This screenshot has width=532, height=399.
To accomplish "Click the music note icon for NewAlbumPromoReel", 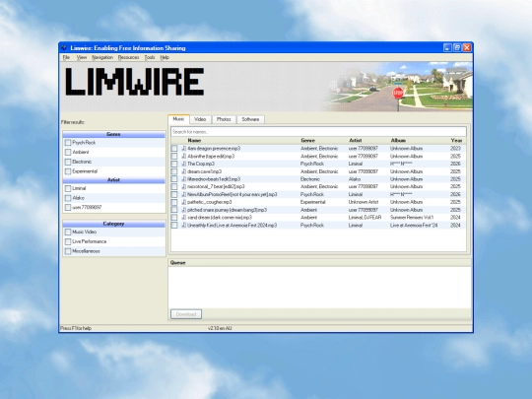I will [183, 194].
